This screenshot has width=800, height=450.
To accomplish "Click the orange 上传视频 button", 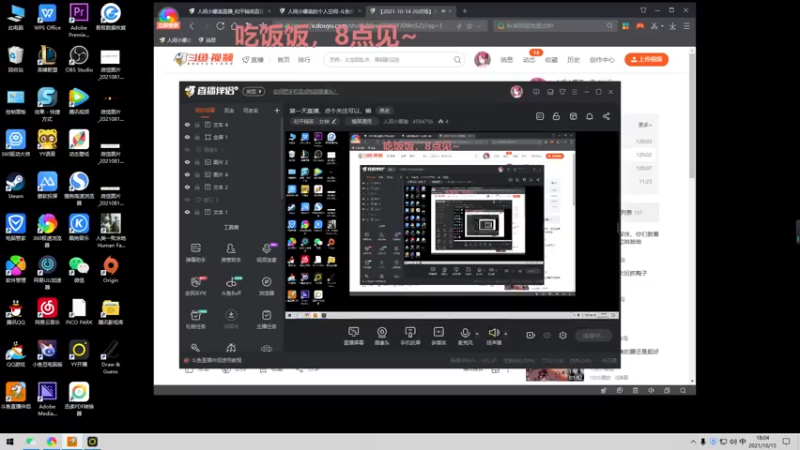I will (x=646, y=59).
